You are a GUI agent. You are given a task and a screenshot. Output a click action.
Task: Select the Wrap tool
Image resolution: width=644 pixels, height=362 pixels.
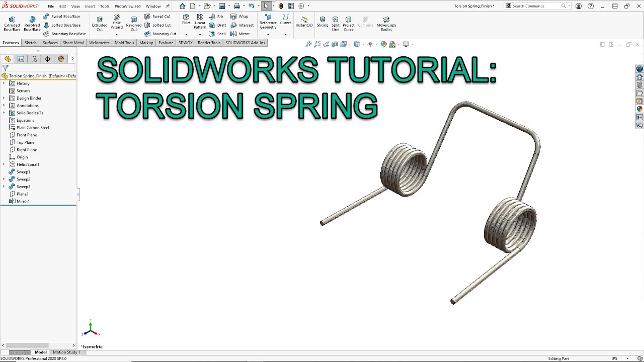coord(239,17)
